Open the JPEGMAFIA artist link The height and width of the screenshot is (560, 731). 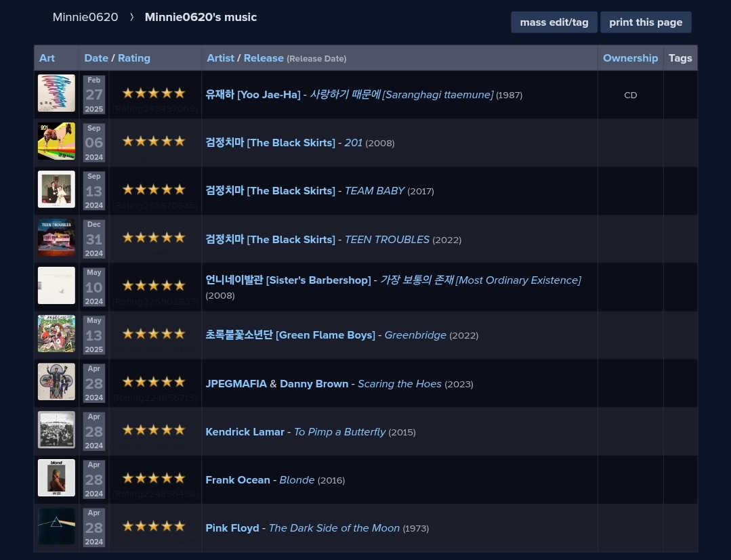[236, 384]
